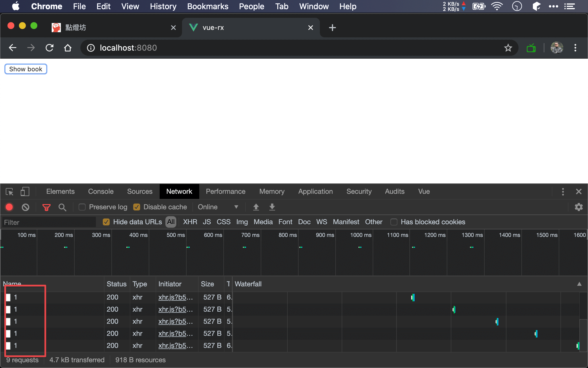Open the Console panel
The width and height of the screenshot is (588, 368).
click(x=101, y=191)
